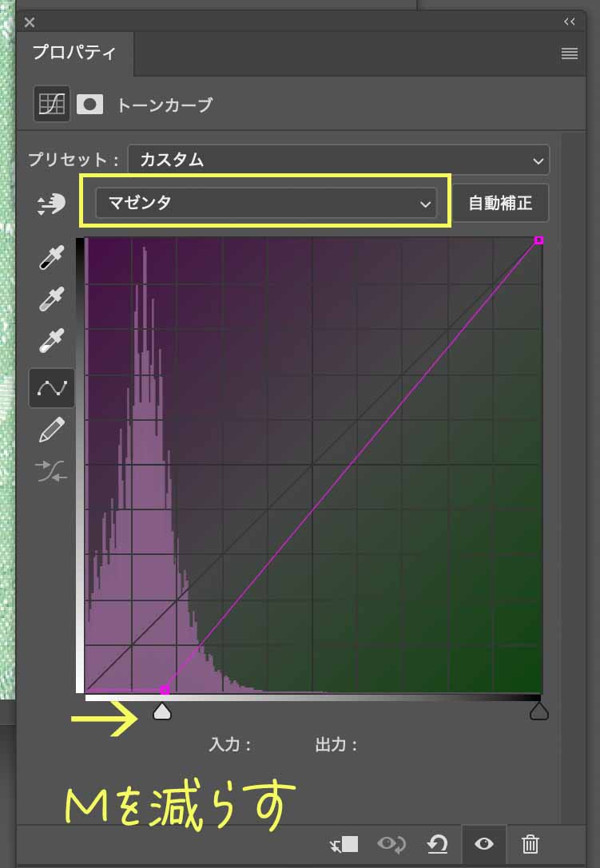The height and width of the screenshot is (868, 600).
Task: Open the マゼンタ channel dropdown
Action: click(265, 204)
